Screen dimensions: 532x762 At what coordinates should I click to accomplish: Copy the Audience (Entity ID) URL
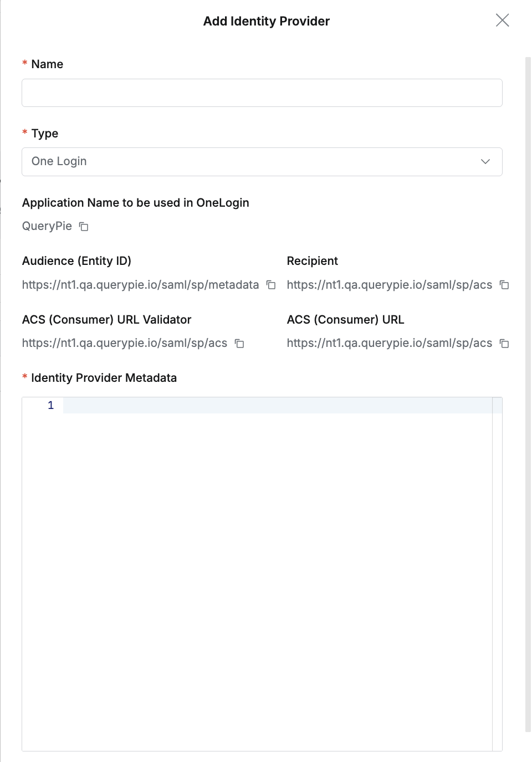tap(271, 285)
